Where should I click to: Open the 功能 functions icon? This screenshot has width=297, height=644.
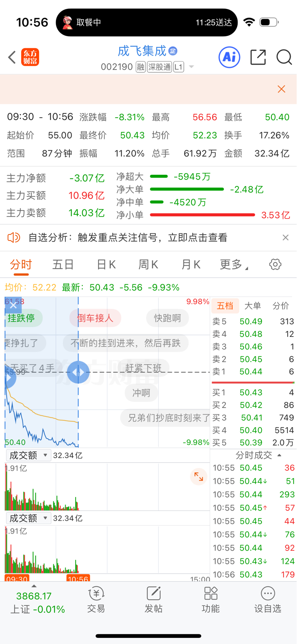point(210,600)
